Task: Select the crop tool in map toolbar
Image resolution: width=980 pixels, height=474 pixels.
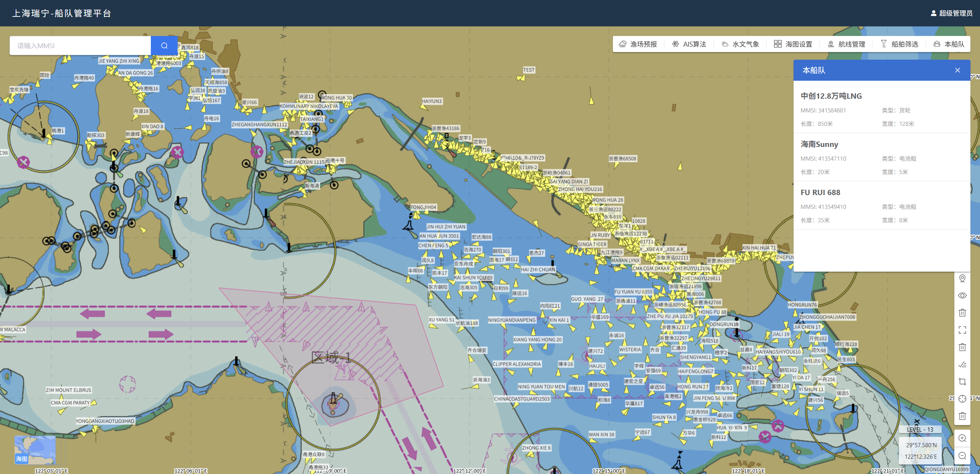Action: tap(962, 381)
